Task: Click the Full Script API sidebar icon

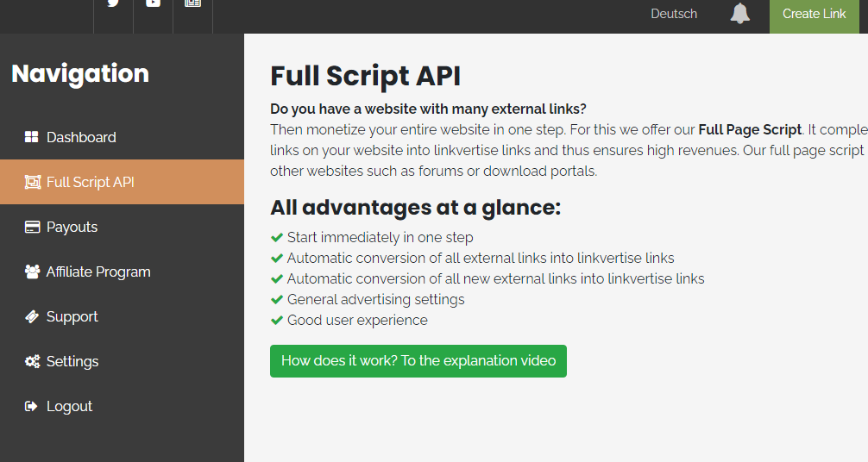Action: 32,182
